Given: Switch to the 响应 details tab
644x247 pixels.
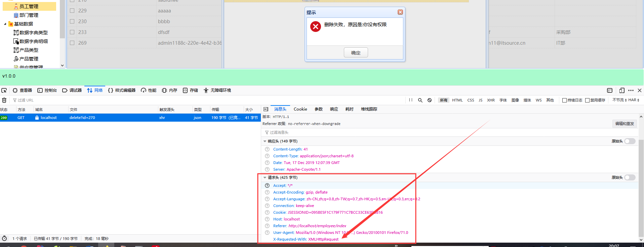Looking at the screenshot, I should click(334, 109).
